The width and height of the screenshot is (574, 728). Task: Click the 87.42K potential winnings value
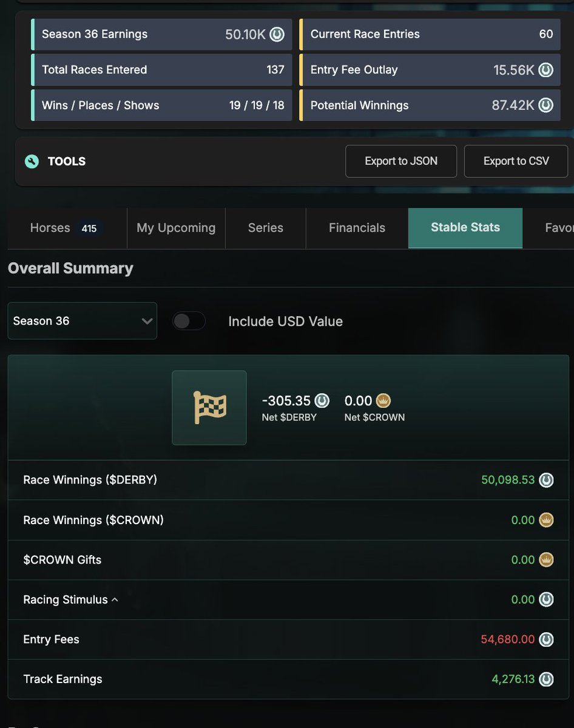[513, 106]
